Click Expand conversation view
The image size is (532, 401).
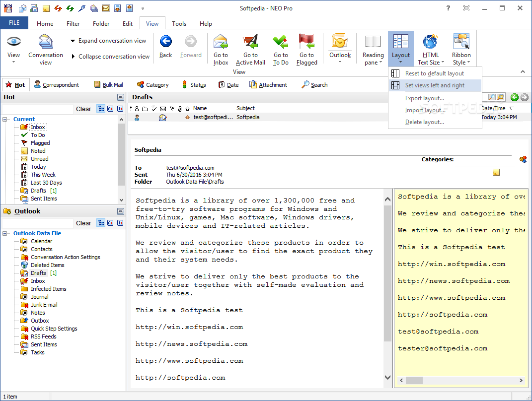108,41
